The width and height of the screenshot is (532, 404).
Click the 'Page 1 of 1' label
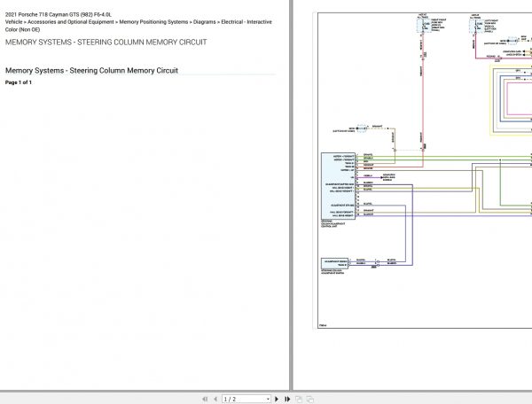tap(19, 82)
